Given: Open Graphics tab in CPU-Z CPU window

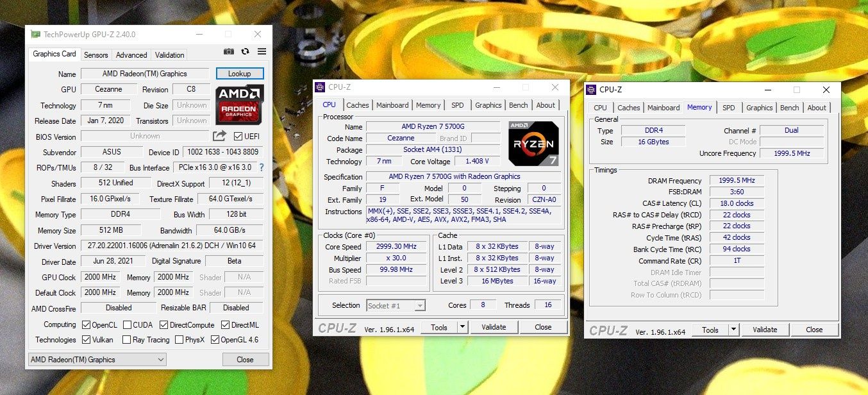Looking at the screenshot, I should pos(488,105).
